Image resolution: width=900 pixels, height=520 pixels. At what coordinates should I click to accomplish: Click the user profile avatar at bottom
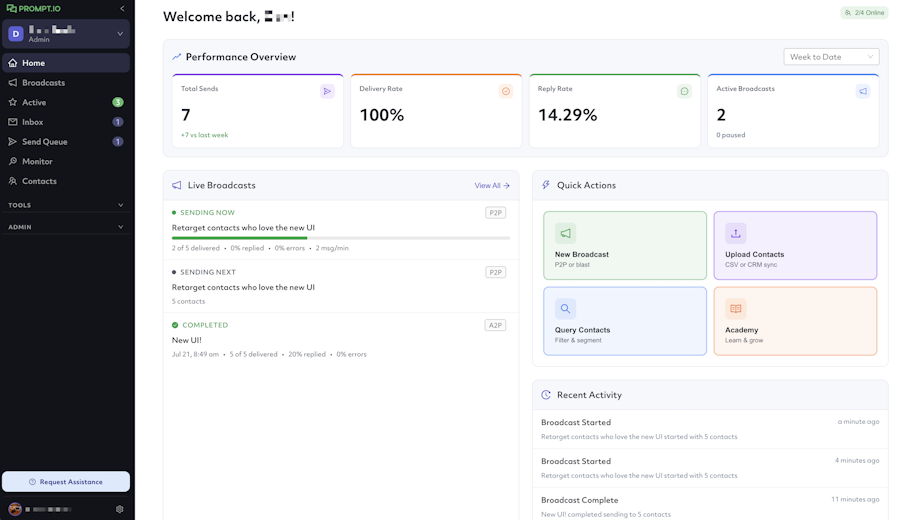tap(15, 509)
